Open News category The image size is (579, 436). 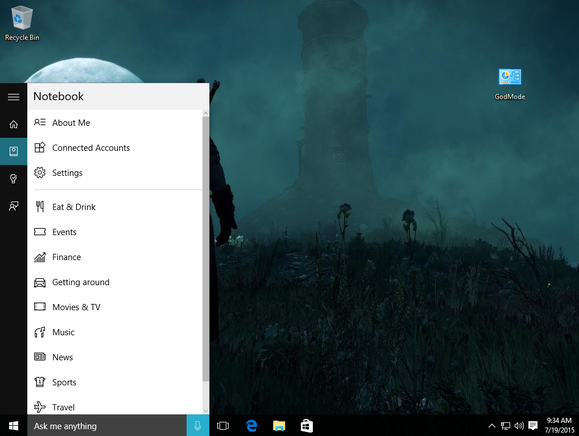point(115,357)
